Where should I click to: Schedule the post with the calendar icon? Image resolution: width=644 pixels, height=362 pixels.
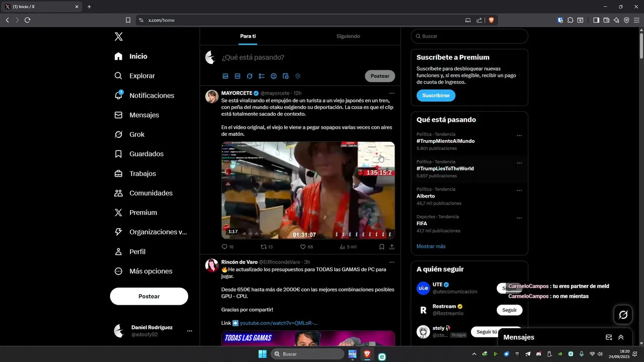[x=286, y=76]
